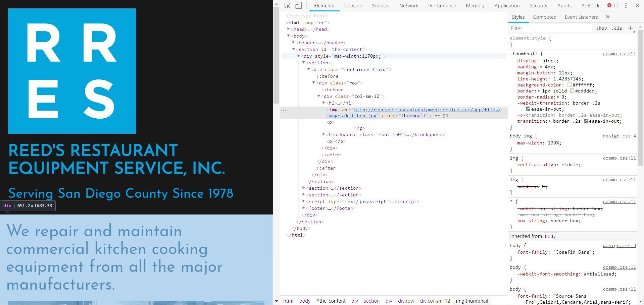644x305 pixels.
Task: Open the ease-in-out timing editor in transition
Action: pos(586,121)
